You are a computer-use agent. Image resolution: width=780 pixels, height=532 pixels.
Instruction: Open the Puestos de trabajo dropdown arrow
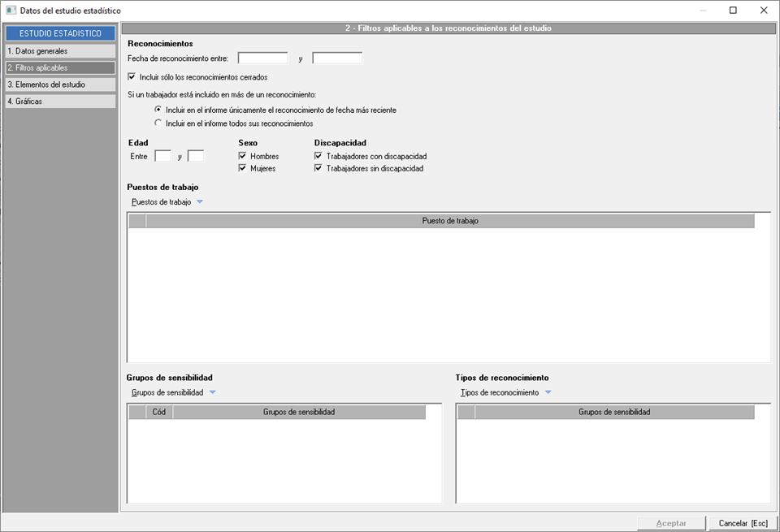pyautogui.click(x=200, y=202)
